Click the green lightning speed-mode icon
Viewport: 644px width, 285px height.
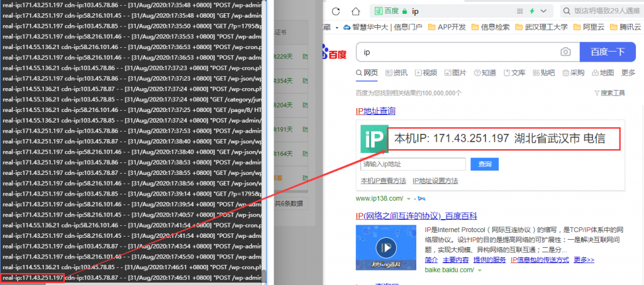click(532, 11)
